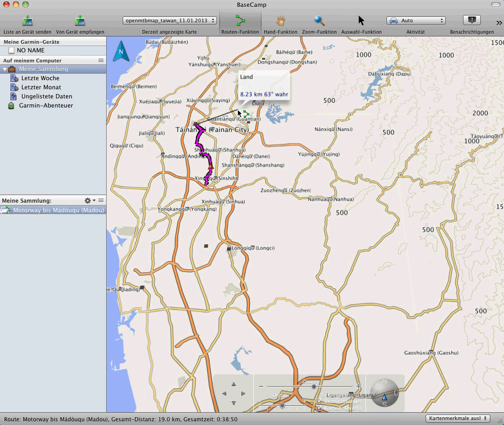Click Nánxìqū (Nansi) map label
Image resolution: width=504 pixels, height=425 pixels.
(333, 129)
